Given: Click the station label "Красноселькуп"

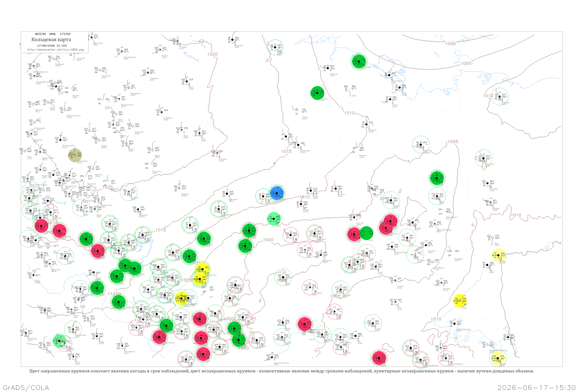Looking at the screenshot, I should point(130,57).
